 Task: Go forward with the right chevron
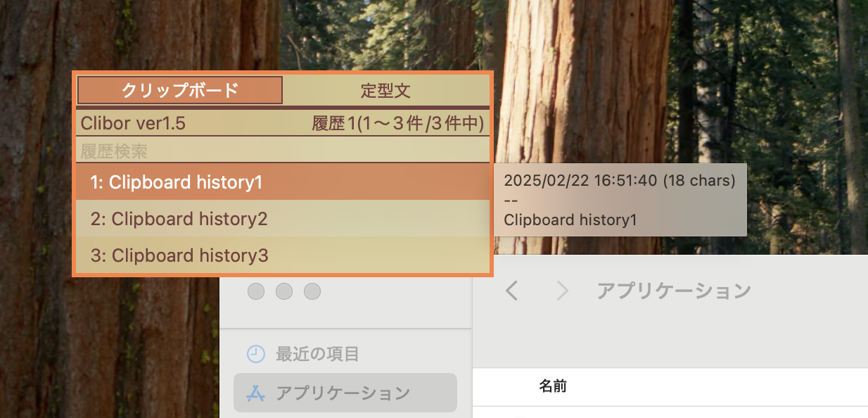coord(562,290)
